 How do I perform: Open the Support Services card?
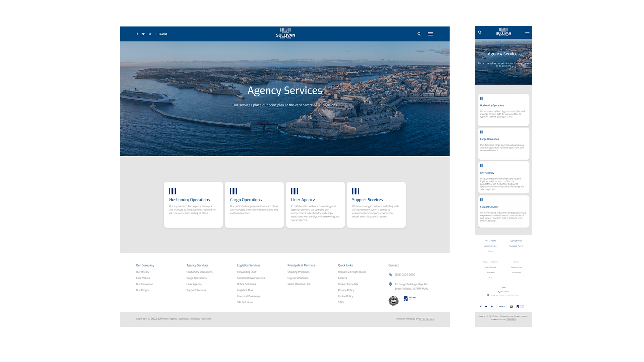coord(376,205)
